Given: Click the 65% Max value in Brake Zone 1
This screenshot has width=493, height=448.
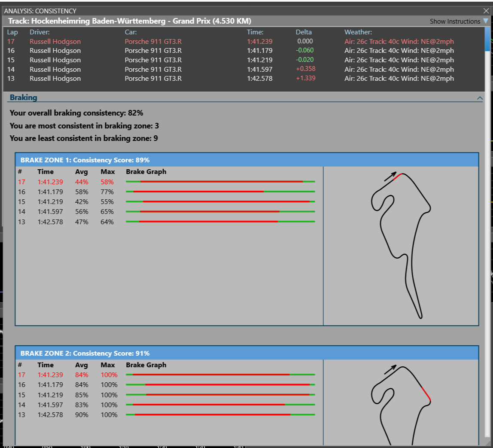Looking at the screenshot, I should pyautogui.click(x=107, y=212).
